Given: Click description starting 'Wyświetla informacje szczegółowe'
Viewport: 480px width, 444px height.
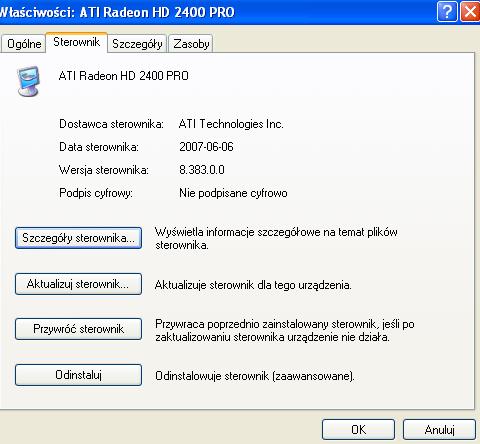Looking at the screenshot, I should coord(276,238).
